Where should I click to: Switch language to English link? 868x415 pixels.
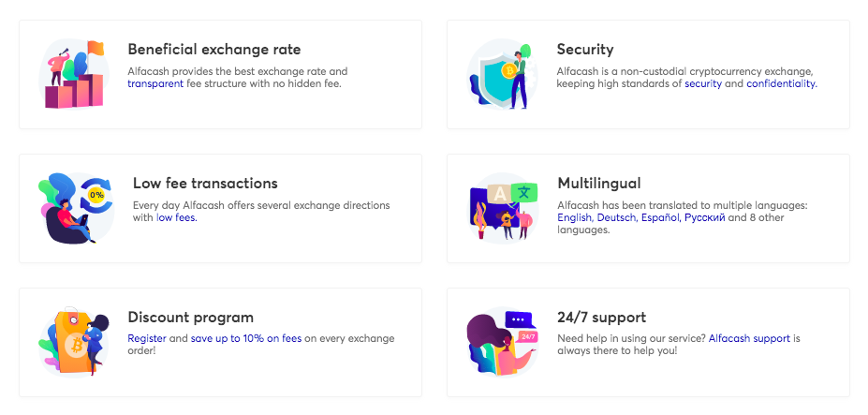576,217
